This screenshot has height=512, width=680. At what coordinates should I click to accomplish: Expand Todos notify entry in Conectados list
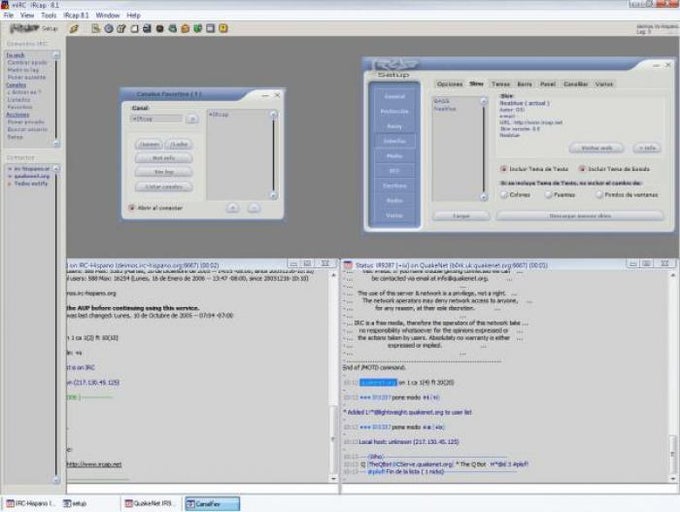10,184
